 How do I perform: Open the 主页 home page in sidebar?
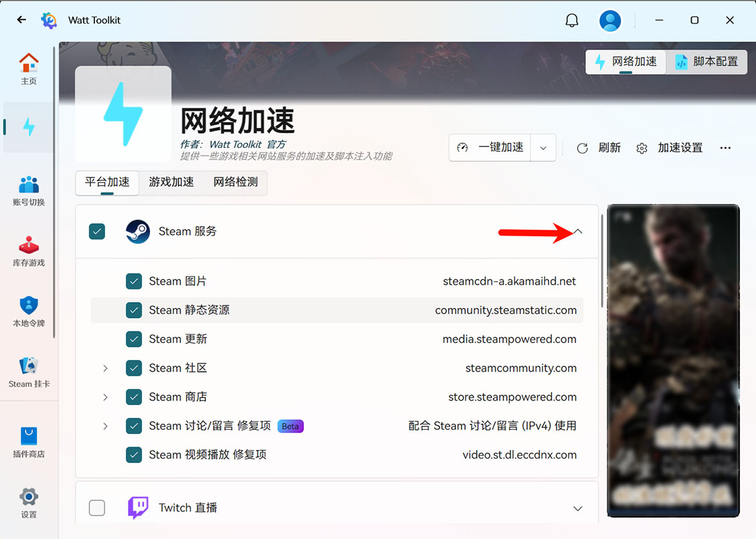[28, 67]
